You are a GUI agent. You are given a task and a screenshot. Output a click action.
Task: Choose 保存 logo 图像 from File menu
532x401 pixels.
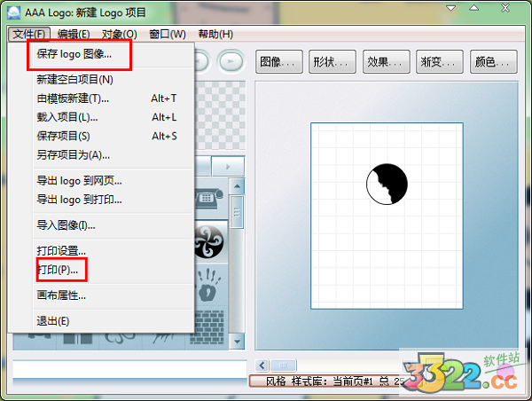74,55
